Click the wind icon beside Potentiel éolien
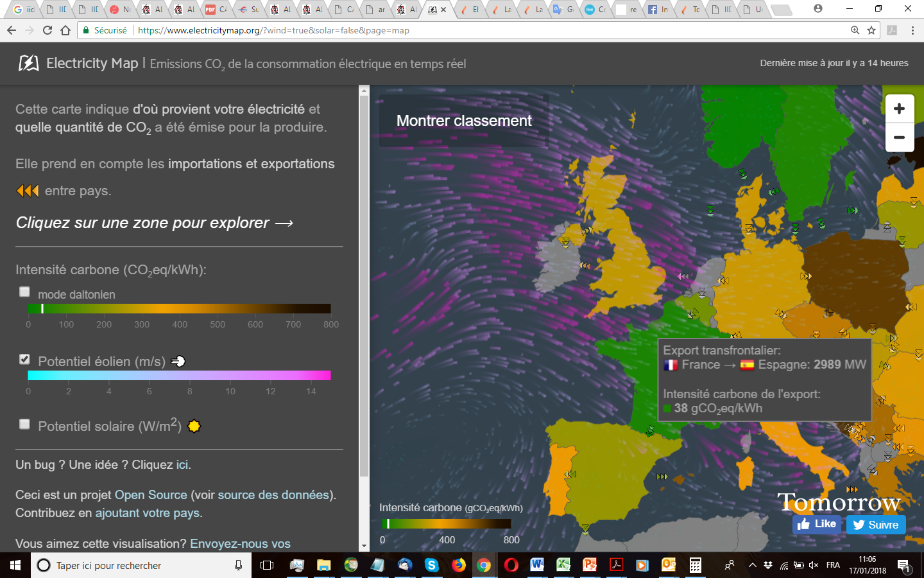Image resolution: width=924 pixels, height=578 pixels. [178, 361]
